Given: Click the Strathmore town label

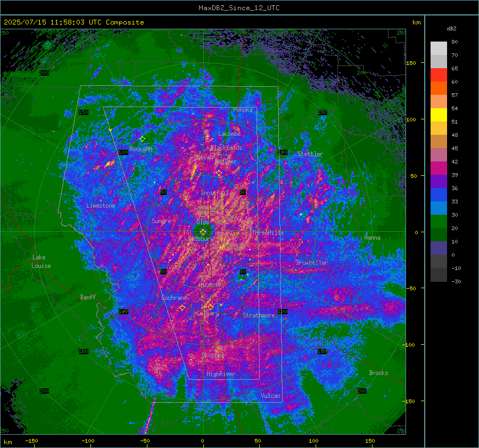Looking at the screenshot, I should pos(259,315).
